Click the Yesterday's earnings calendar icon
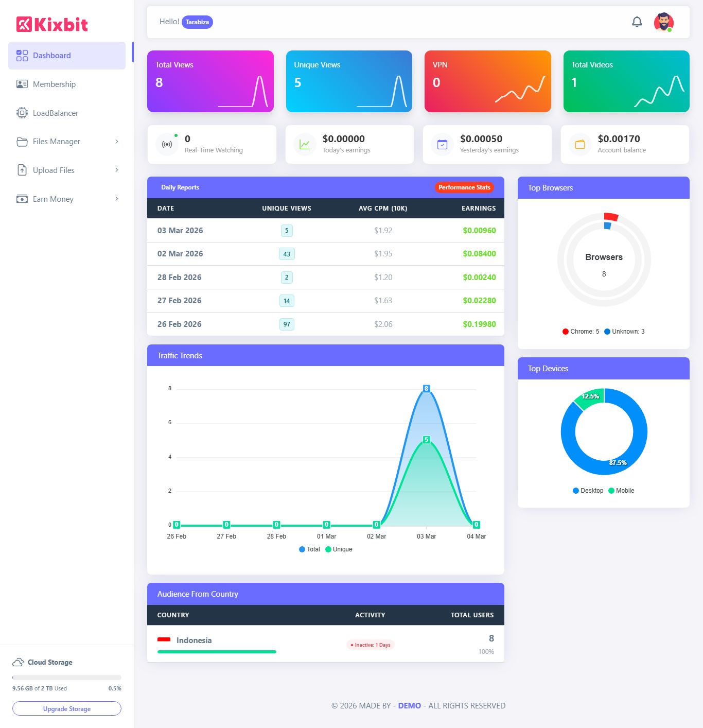This screenshot has width=703, height=728. click(442, 145)
